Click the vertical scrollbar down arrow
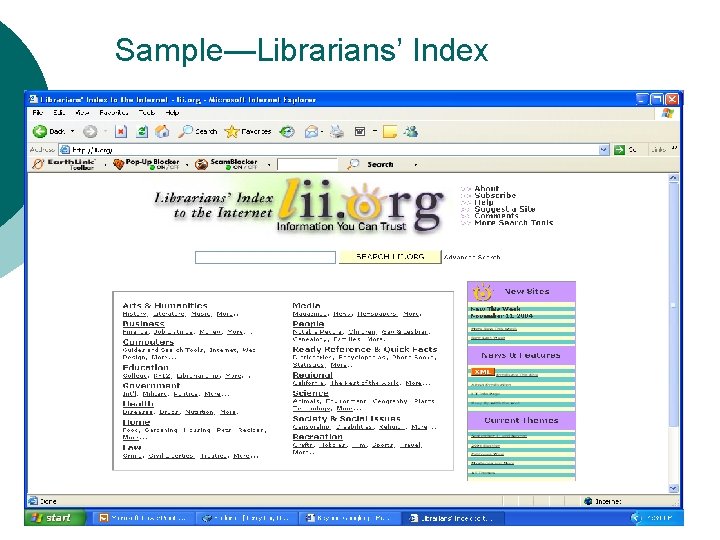The height and width of the screenshot is (540, 720). [673, 488]
